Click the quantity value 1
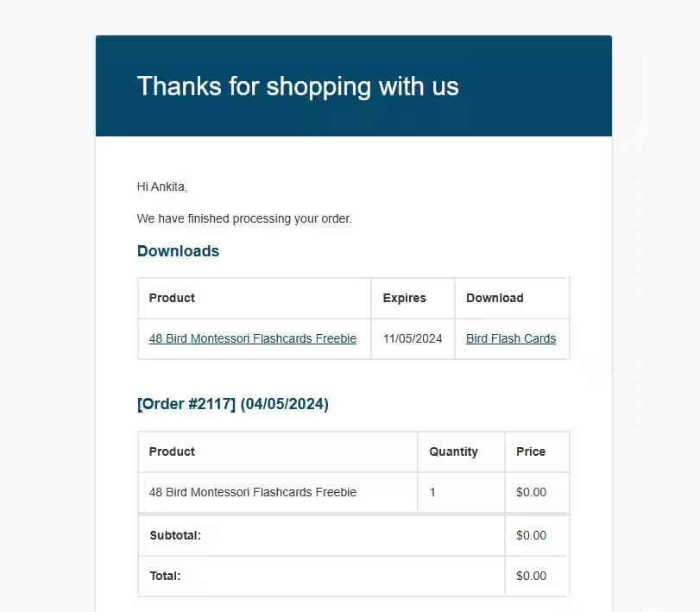 point(432,492)
